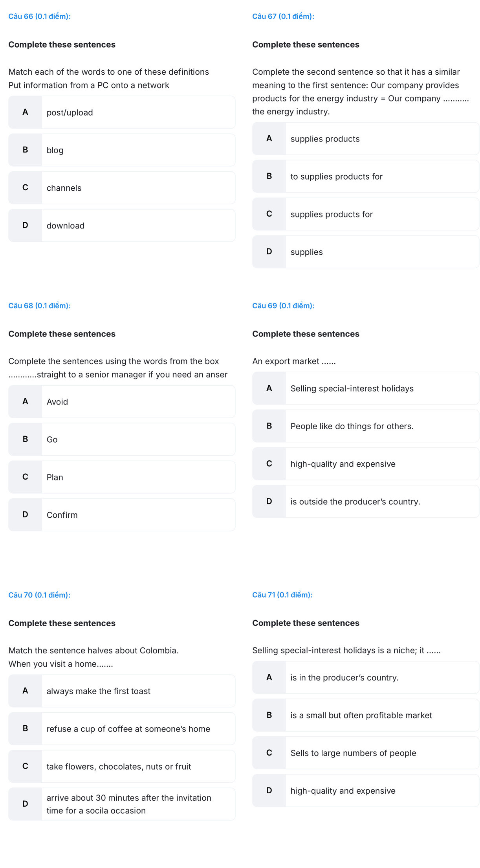This screenshot has width=480, height=868.
Task: Choose 'Avoid' answer in Câu 68
Action: click(122, 402)
